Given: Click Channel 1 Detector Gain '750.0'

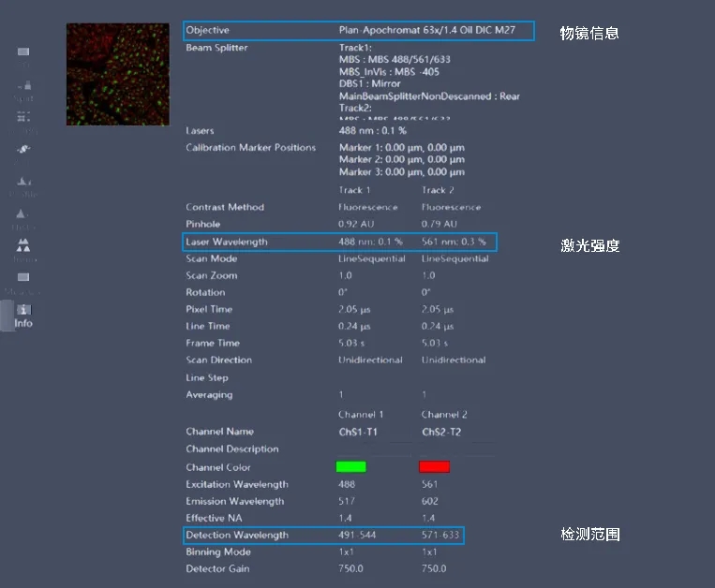Looking at the screenshot, I should coord(350,569).
